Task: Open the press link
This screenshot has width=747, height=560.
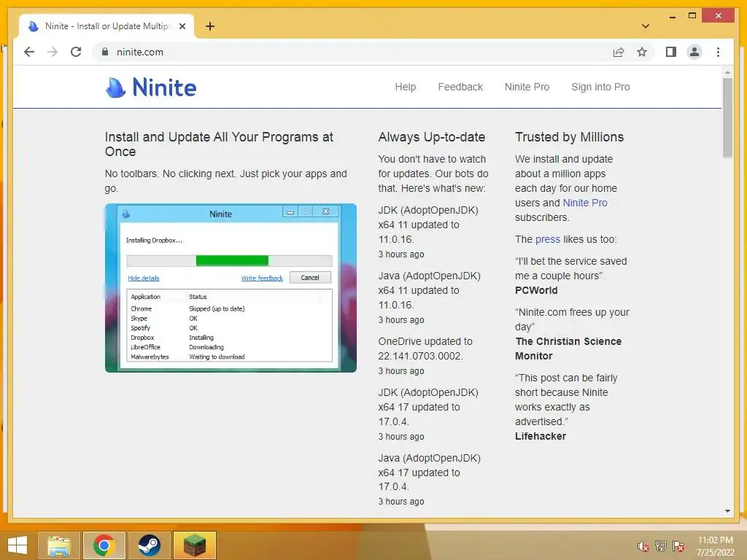Action: (x=548, y=239)
